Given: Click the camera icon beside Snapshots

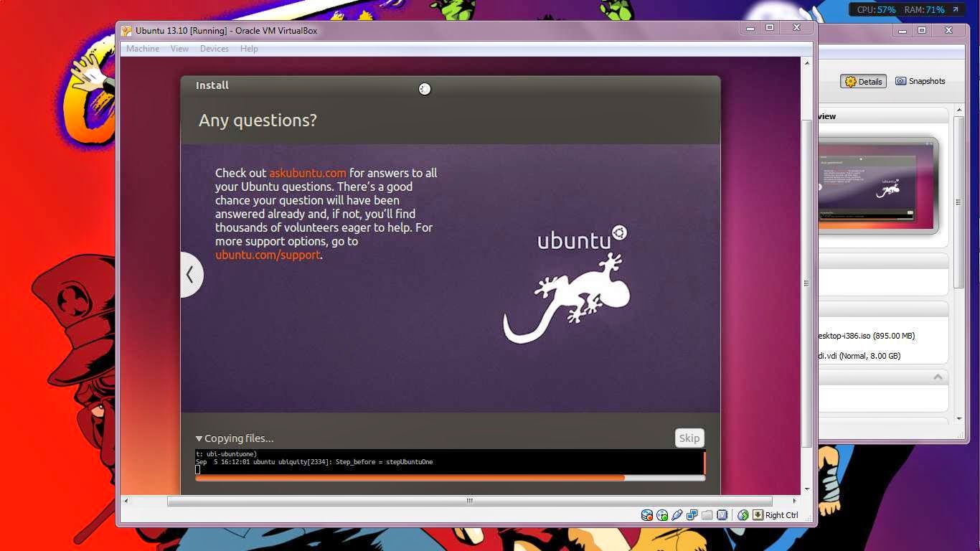Looking at the screenshot, I should tap(900, 81).
